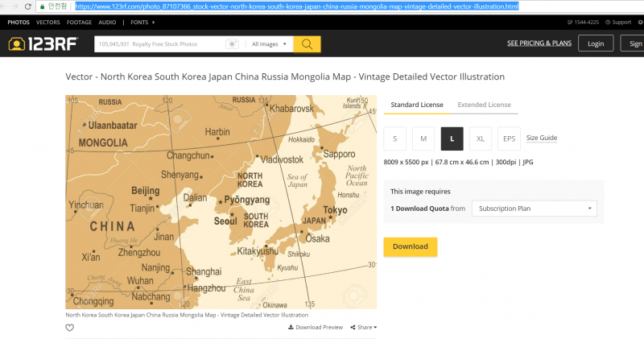Choose the EPS format option
Viewport: 644px width, 339px height.
pos(509,138)
